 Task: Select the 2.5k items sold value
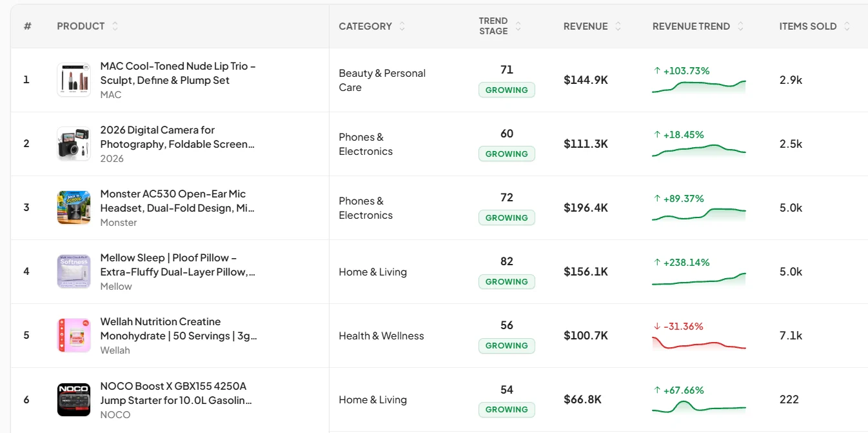[791, 144]
